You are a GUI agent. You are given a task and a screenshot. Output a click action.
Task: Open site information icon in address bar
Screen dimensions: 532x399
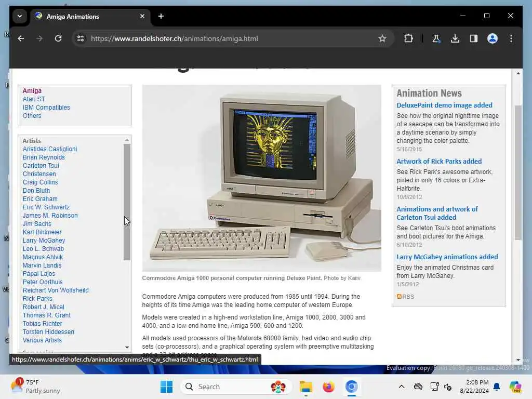pyautogui.click(x=81, y=38)
